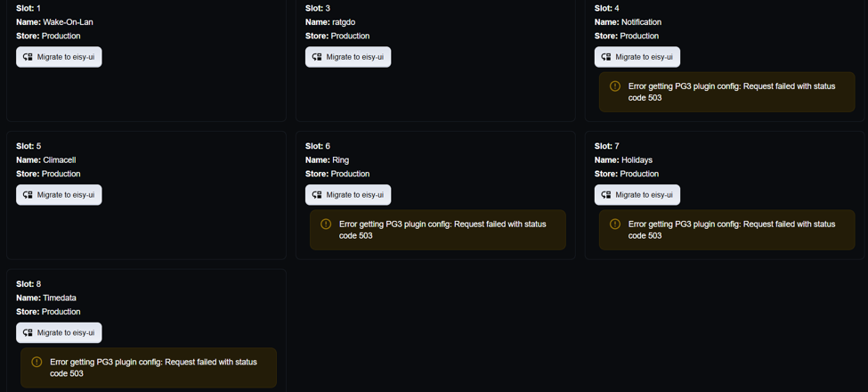The image size is (868, 392).
Task: Click 'Store: Production' in Notification card
Action: click(627, 36)
